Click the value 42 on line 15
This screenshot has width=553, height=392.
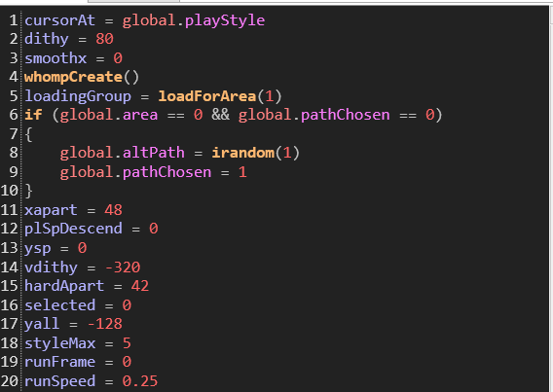(x=140, y=286)
